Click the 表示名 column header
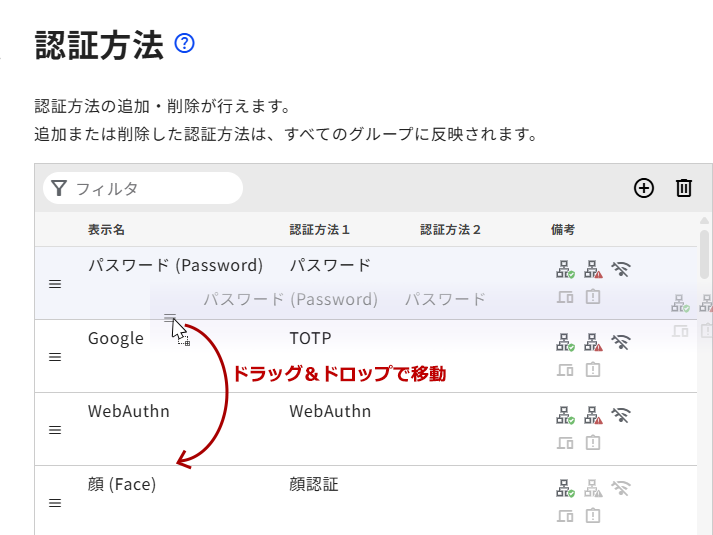Viewport: 713px width, 535px height. point(106,230)
